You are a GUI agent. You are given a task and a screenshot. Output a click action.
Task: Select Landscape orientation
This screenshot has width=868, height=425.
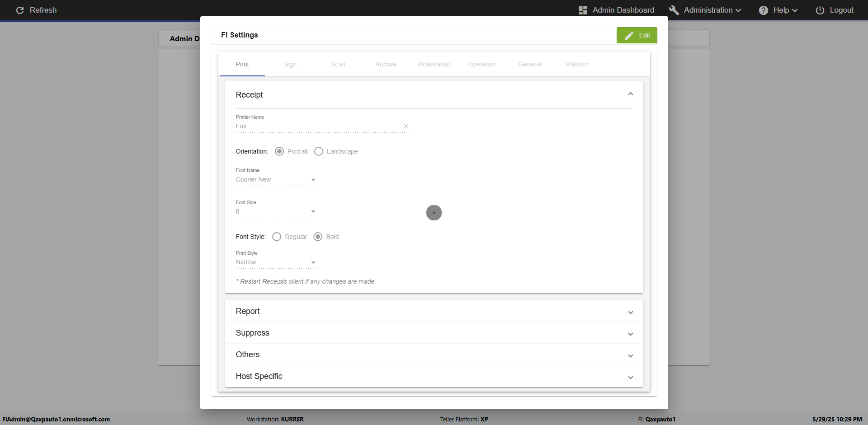(x=319, y=151)
